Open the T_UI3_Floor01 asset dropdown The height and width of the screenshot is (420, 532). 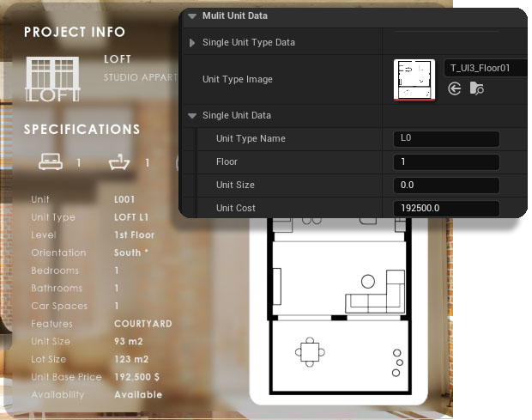[485, 67]
